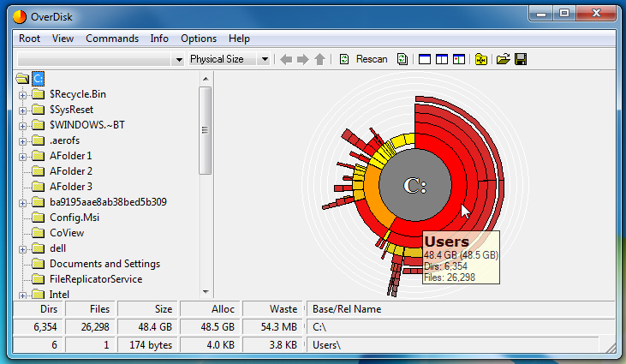Expand the ba9195aae8ab38bed5b309 tree node
This screenshot has height=364, width=626.
pos(23,203)
